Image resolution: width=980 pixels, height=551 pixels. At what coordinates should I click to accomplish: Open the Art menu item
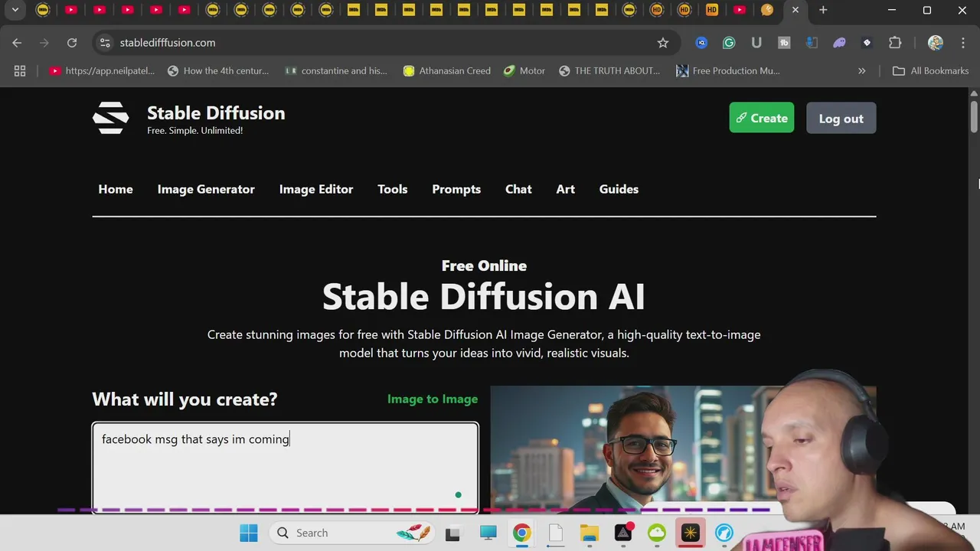coord(565,189)
